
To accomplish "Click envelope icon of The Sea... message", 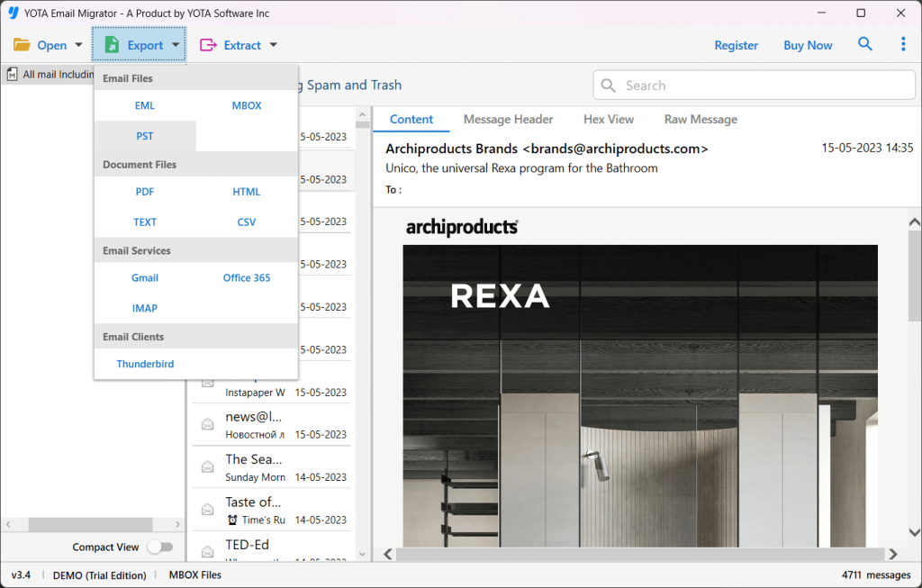I will pyautogui.click(x=208, y=466).
